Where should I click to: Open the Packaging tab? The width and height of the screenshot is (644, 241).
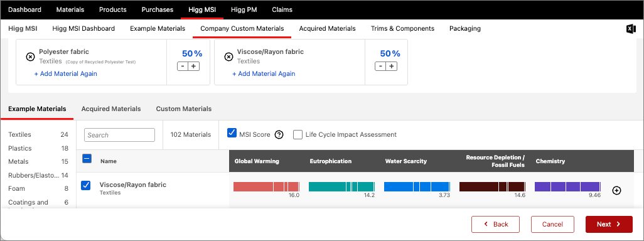[x=465, y=29]
